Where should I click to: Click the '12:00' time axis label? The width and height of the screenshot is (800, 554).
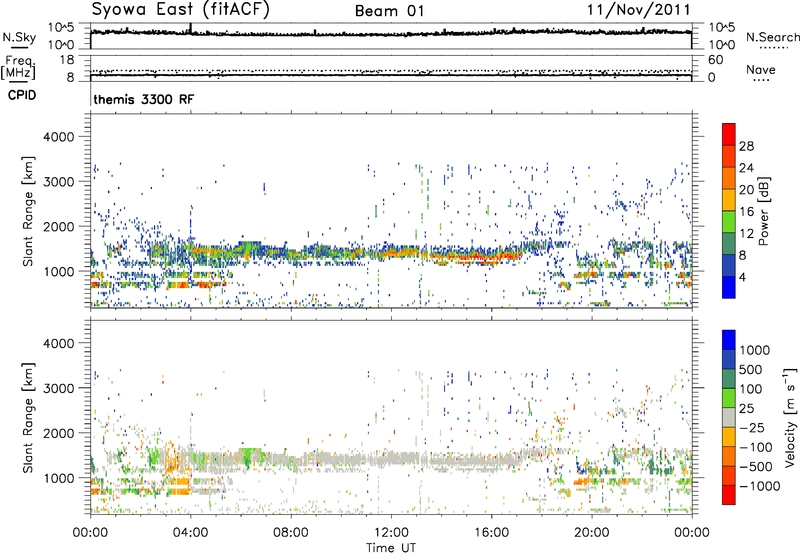click(391, 533)
